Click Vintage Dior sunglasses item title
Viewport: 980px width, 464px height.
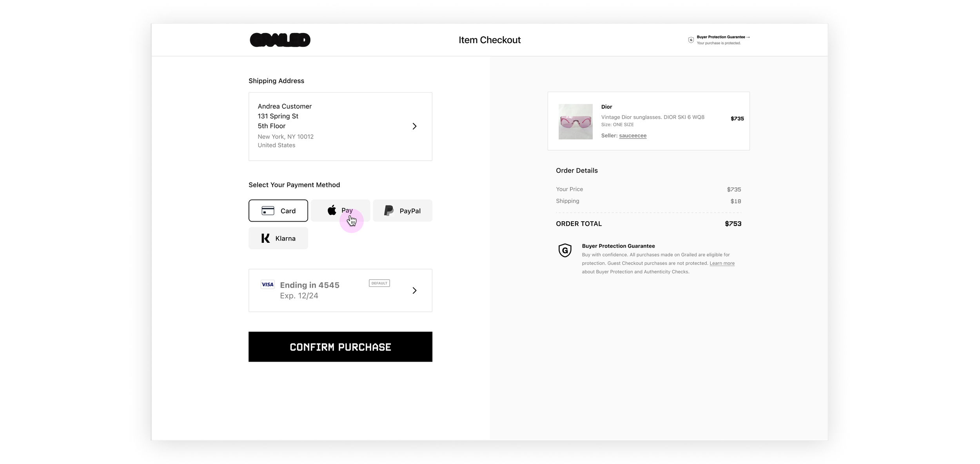[653, 117]
